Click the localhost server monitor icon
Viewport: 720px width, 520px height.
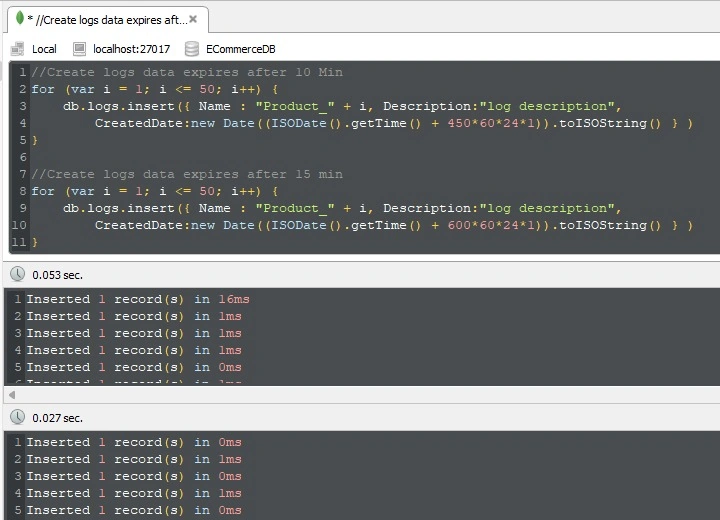pyautogui.click(x=79, y=49)
